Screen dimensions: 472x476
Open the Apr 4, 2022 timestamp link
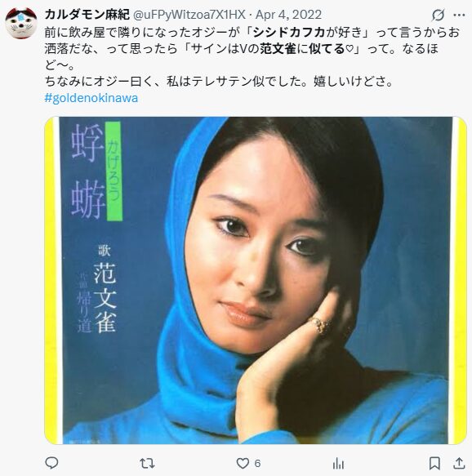[288, 15]
